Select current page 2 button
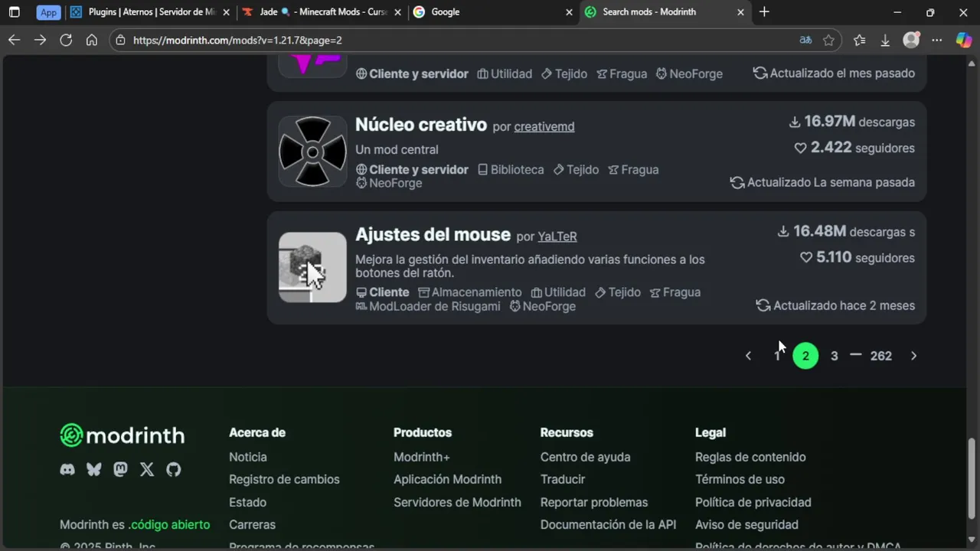 (x=805, y=356)
